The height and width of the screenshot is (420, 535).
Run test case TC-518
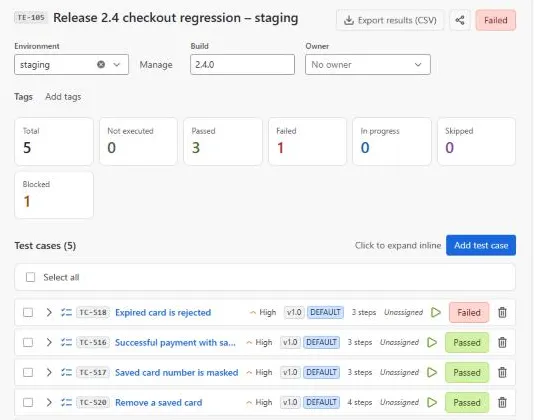[436, 312]
